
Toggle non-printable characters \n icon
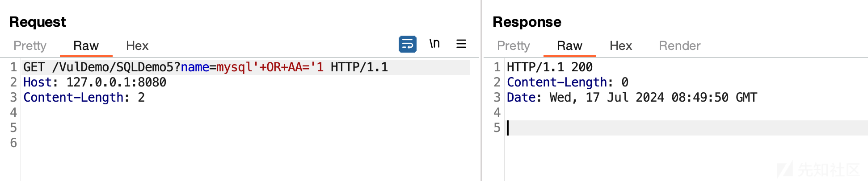point(434,44)
